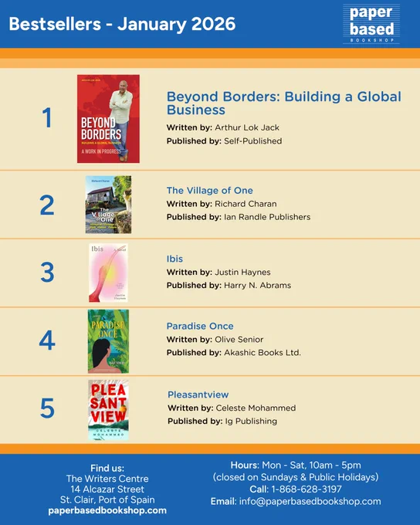The height and width of the screenshot is (525, 420).
Task: Open the Paradise Once cover image
Action: (x=108, y=341)
